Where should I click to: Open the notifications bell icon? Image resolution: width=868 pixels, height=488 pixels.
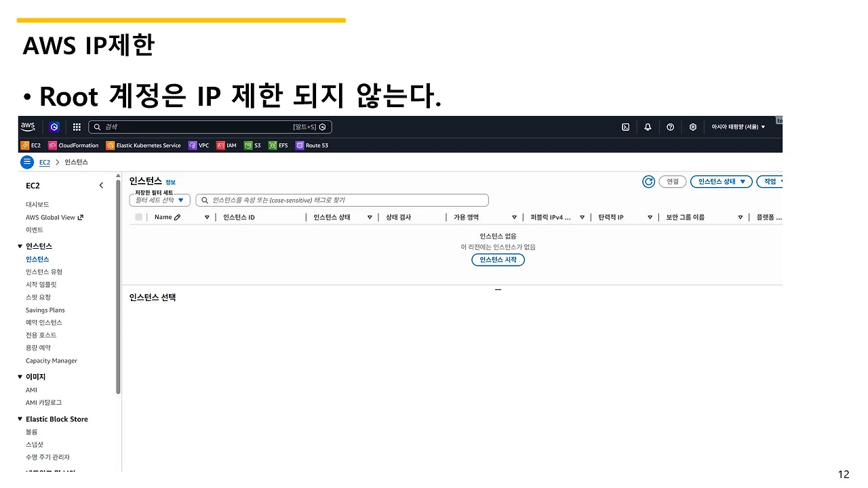(648, 127)
